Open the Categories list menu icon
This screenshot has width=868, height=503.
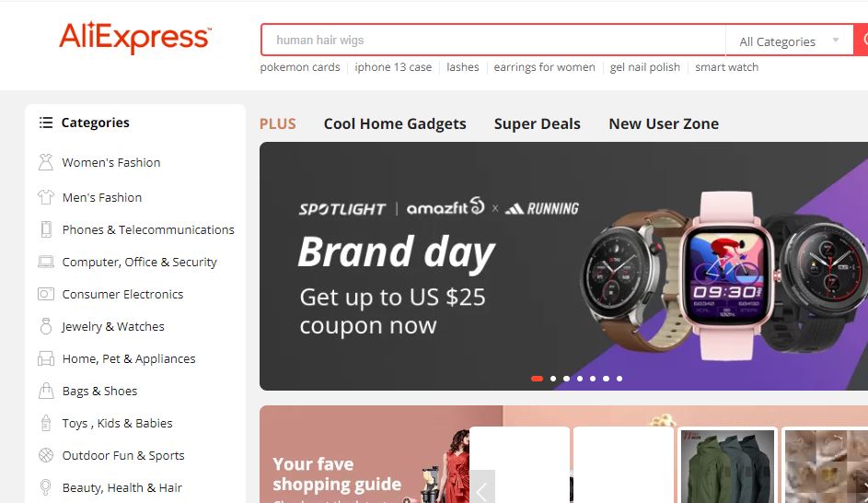(46, 123)
